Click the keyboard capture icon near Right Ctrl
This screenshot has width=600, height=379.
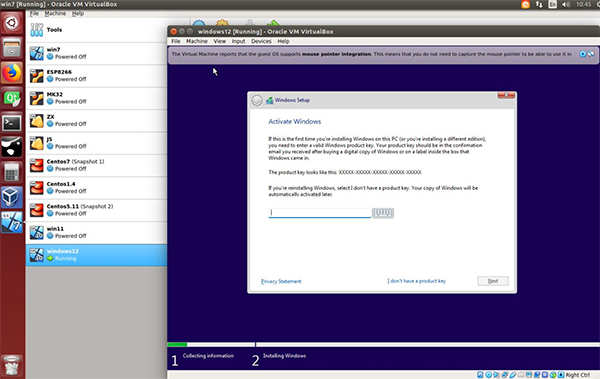[x=561, y=374]
